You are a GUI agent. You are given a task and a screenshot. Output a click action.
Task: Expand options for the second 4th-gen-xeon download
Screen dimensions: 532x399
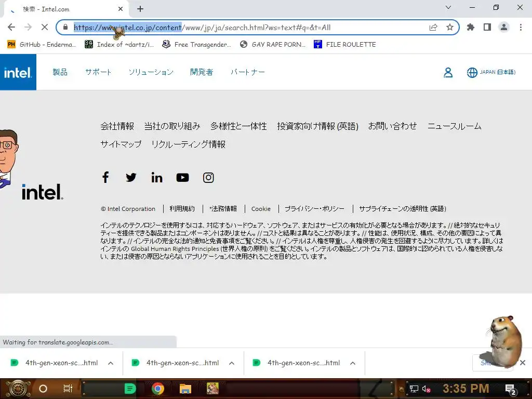click(x=232, y=363)
